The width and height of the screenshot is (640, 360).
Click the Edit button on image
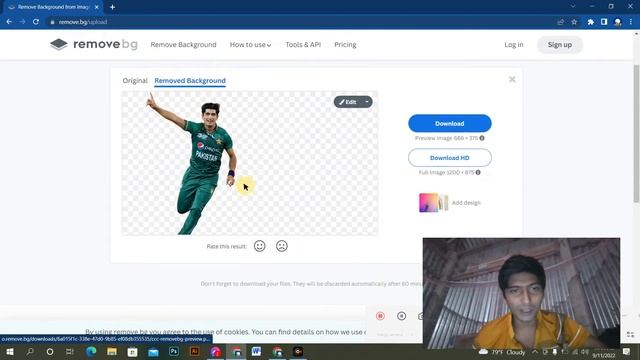(x=348, y=102)
